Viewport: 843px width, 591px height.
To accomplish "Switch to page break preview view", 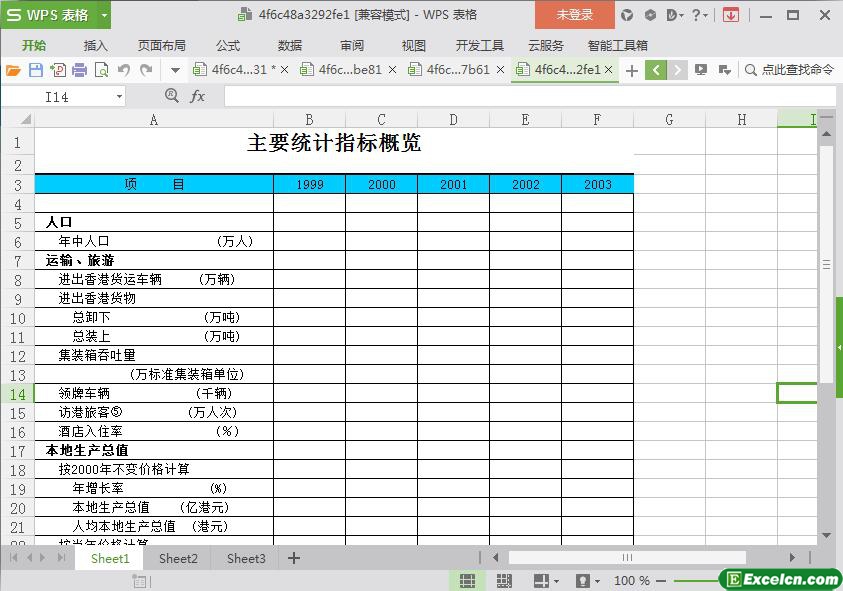I will click(504, 581).
